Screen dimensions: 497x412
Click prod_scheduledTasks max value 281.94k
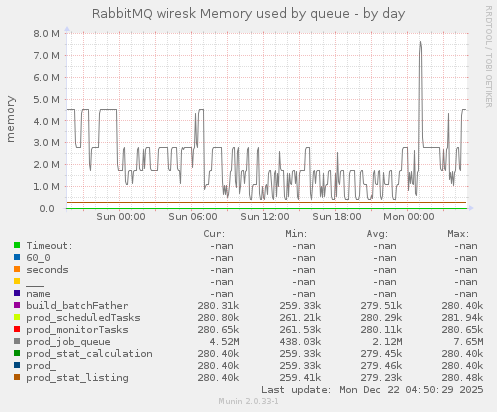pyautogui.click(x=462, y=318)
